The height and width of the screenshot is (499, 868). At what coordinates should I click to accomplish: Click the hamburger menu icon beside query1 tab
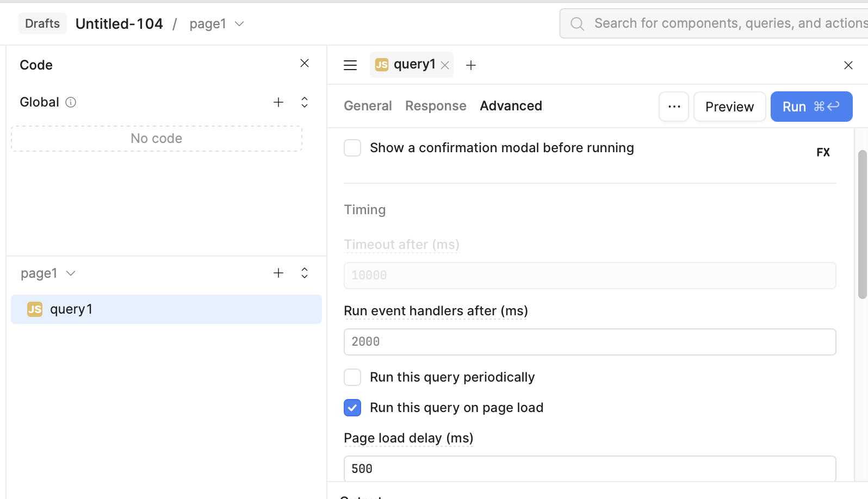coord(350,65)
